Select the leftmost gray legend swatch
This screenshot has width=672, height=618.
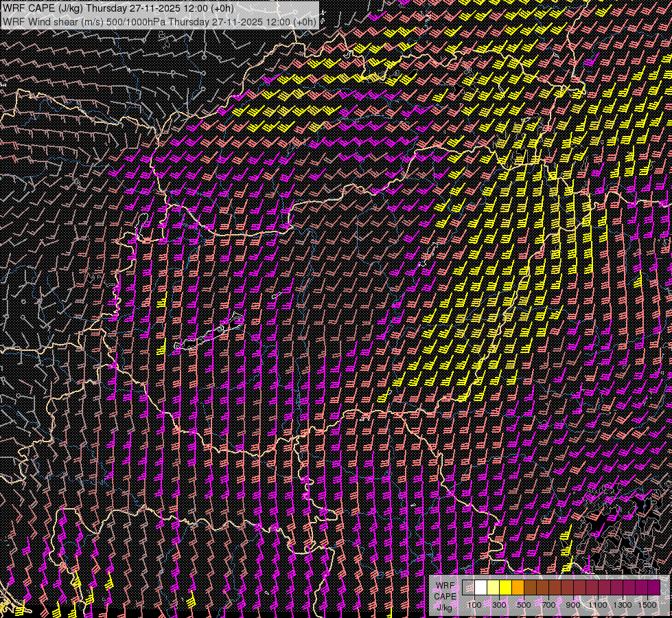pyautogui.click(x=468, y=588)
